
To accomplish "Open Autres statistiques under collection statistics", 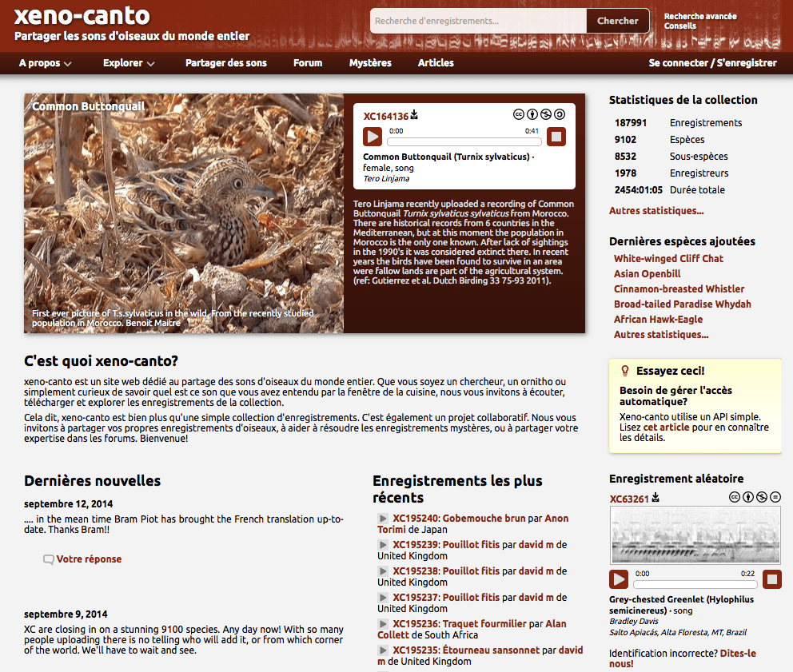I will (x=656, y=211).
